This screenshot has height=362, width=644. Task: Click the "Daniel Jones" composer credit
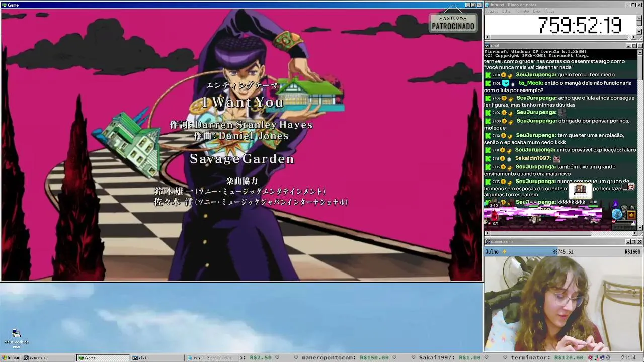coord(241,136)
